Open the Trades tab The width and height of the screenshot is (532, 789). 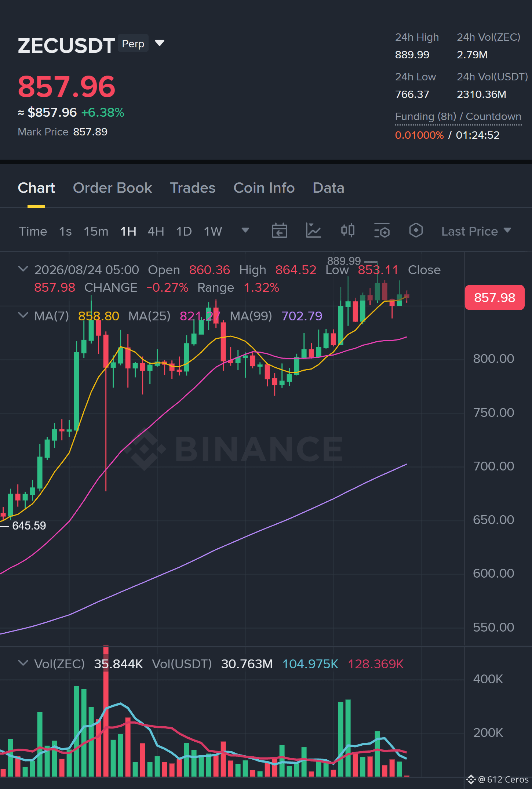(x=193, y=188)
